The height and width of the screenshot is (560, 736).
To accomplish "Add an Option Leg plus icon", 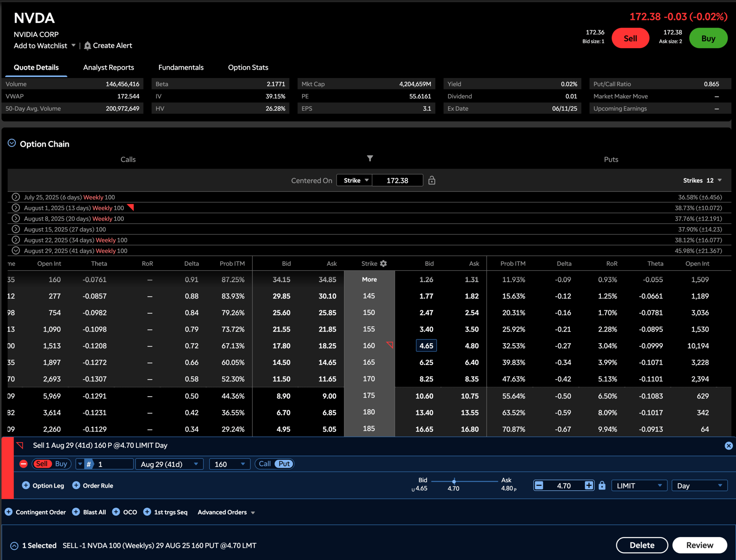I will pos(26,485).
